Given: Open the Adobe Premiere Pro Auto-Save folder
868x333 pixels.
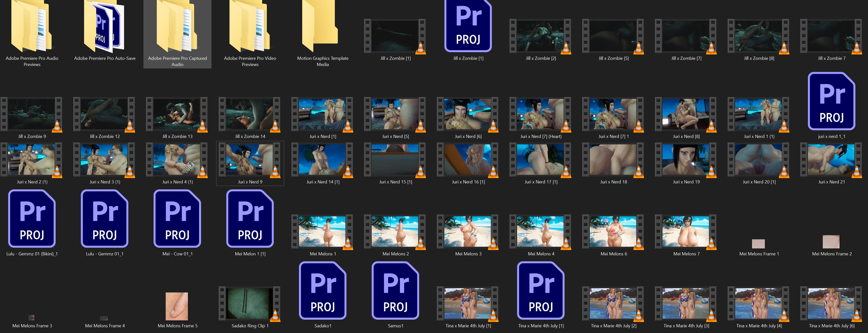Looking at the screenshot, I should point(104,26).
